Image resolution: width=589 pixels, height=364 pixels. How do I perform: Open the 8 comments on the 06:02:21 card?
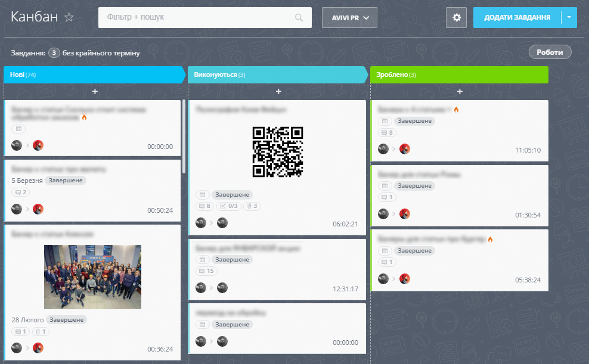tap(204, 206)
